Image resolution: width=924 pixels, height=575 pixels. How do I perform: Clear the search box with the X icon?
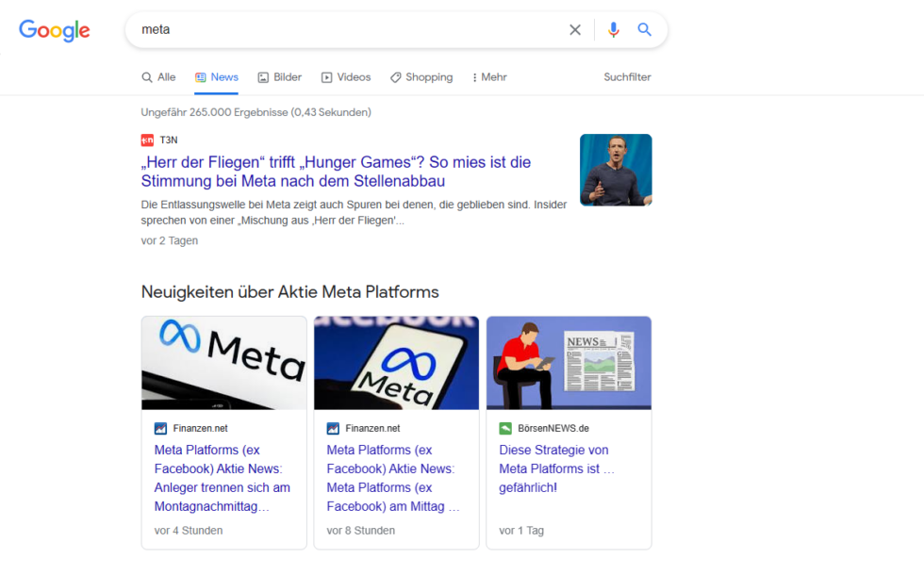coord(575,29)
